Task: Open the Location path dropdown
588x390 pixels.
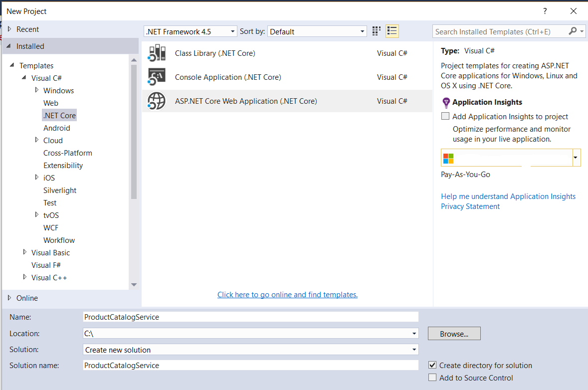Action: click(x=414, y=333)
